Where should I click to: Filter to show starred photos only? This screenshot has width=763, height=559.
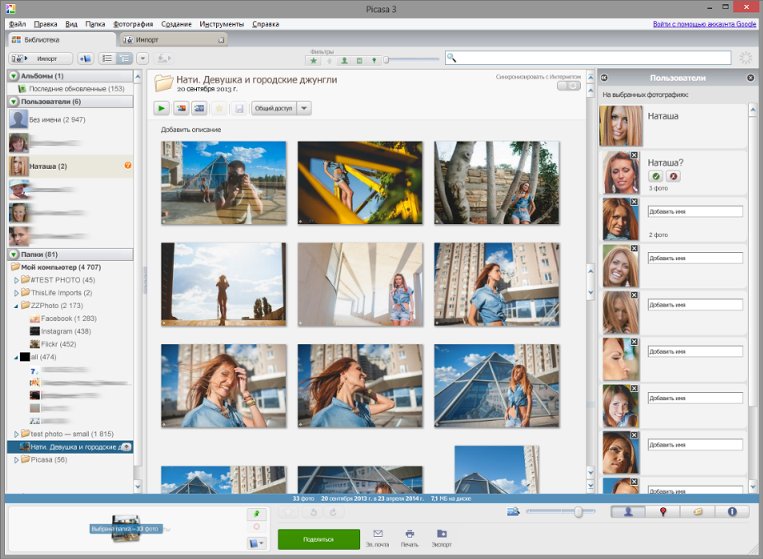click(314, 61)
